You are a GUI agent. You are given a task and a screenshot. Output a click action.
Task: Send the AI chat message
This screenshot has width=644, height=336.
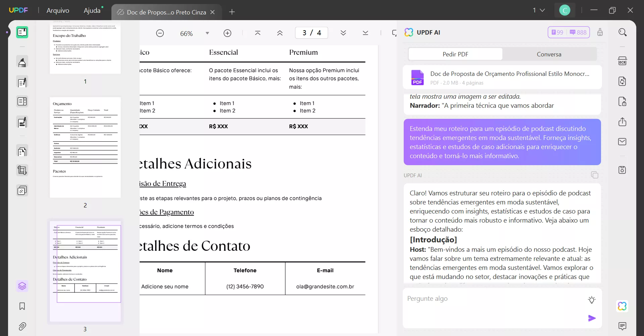[592, 318]
